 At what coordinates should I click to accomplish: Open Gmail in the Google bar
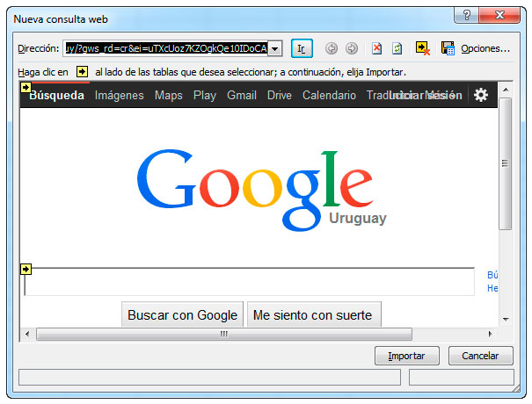tap(242, 95)
